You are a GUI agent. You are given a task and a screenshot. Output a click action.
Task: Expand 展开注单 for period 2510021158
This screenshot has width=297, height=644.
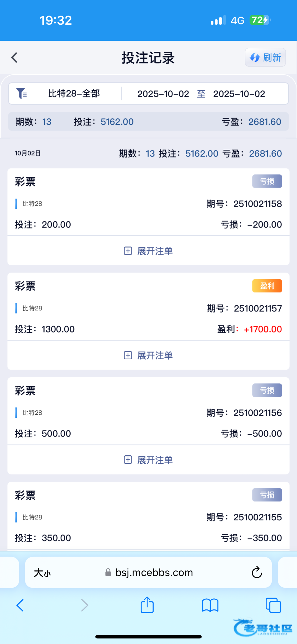148,251
